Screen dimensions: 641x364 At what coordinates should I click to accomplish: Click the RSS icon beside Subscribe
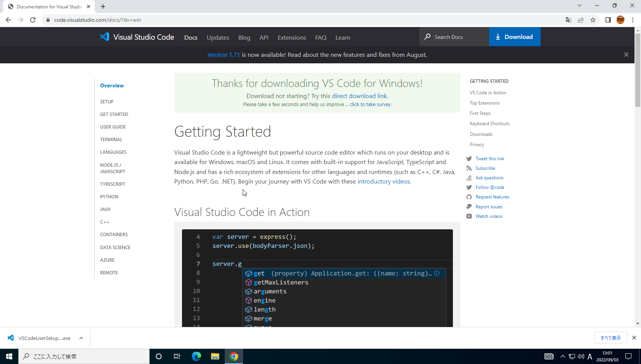(x=469, y=168)
